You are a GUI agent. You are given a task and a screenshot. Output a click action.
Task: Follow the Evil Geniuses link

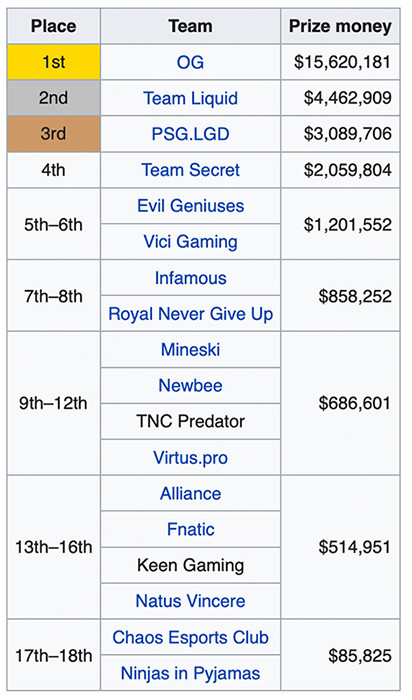point(191,206)
